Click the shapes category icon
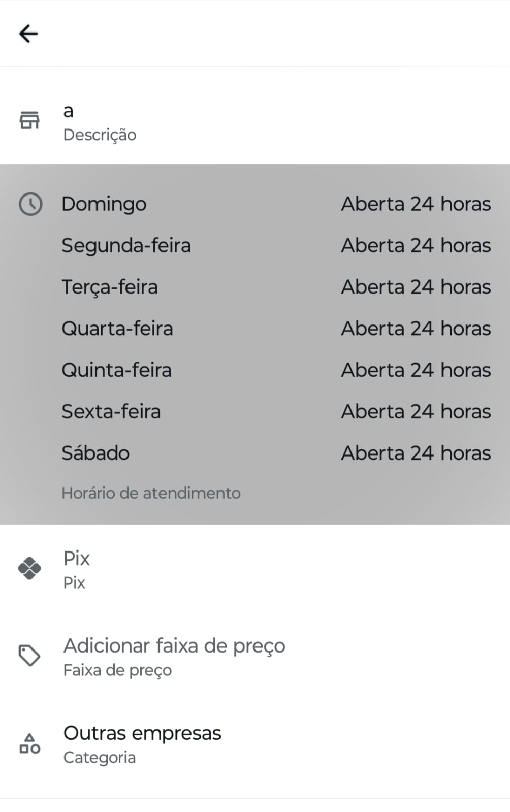510x812 pixels. (29, 743)
